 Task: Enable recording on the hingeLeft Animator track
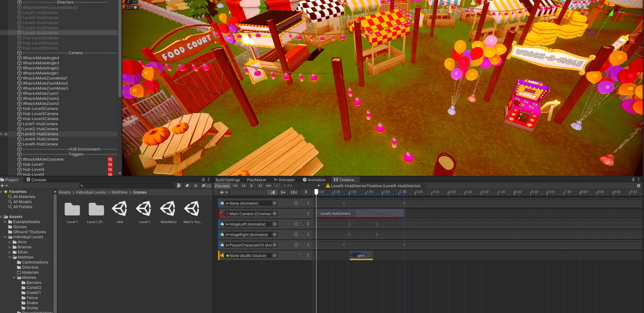click(x=296, y=224)
